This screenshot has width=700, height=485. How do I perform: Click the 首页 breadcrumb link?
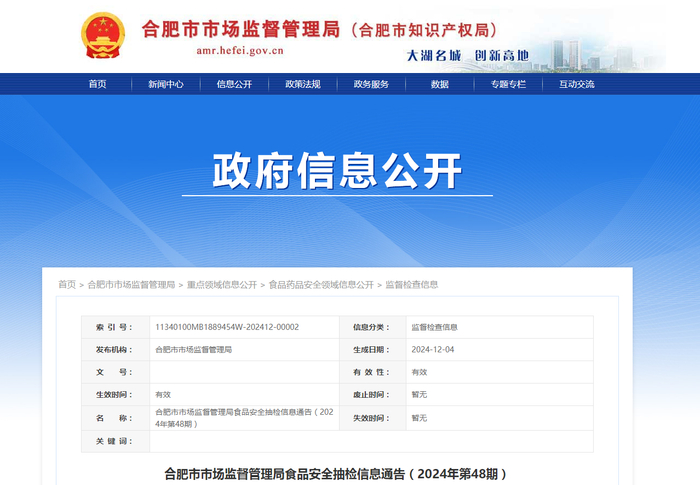click(x=67, y=284)
